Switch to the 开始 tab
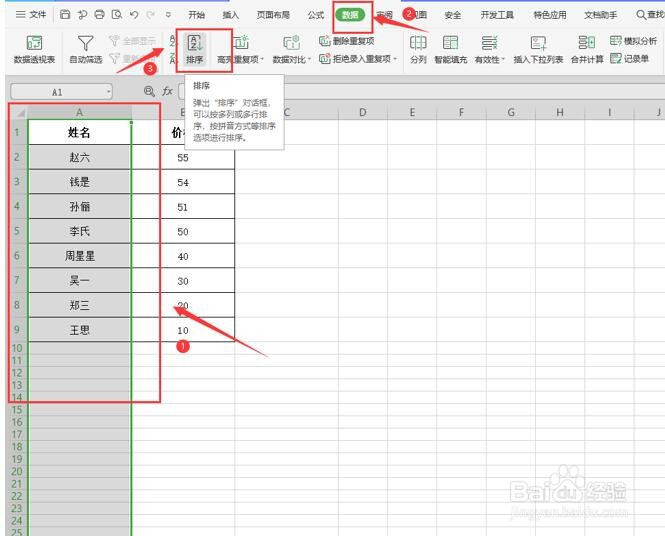Viewport: 665px width, 536px height. click(x=196, y=15)
